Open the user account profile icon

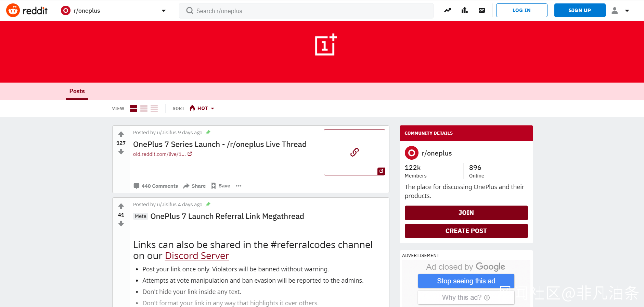click(x=615, y=11)
